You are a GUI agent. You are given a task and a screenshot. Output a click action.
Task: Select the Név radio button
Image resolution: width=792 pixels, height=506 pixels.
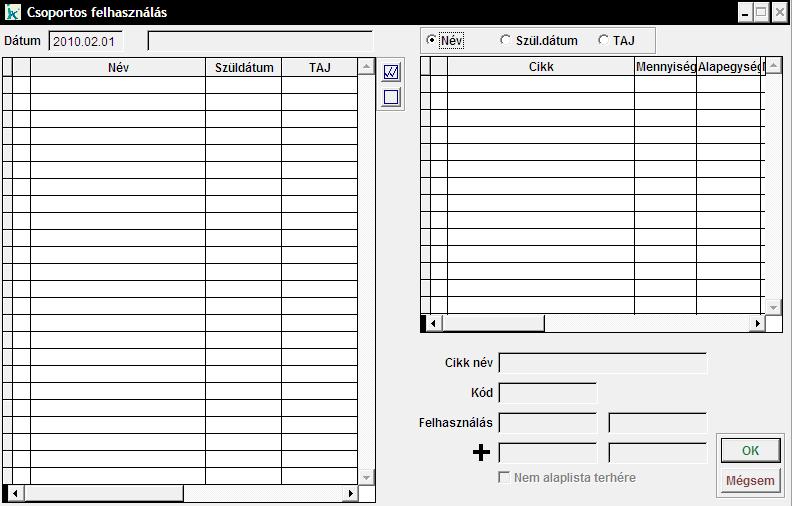pyautogui.click(x=432, y=40)
